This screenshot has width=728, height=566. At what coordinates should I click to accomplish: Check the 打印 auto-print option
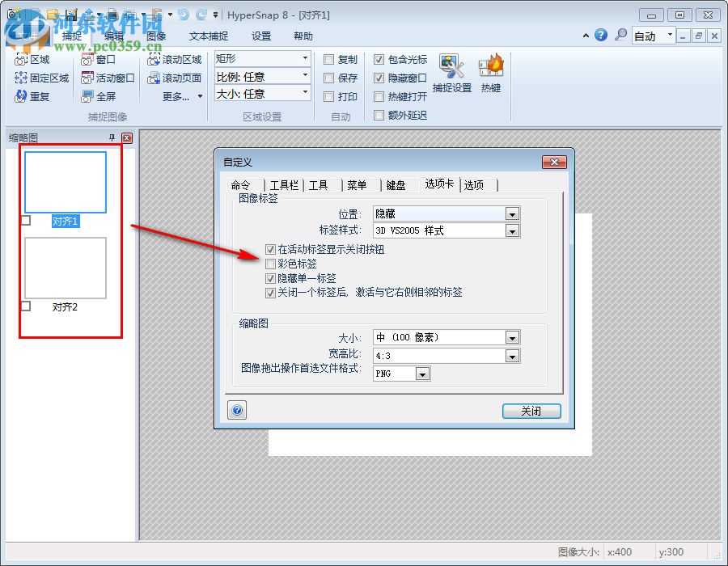pyautogui.click(x=328, y=96)
